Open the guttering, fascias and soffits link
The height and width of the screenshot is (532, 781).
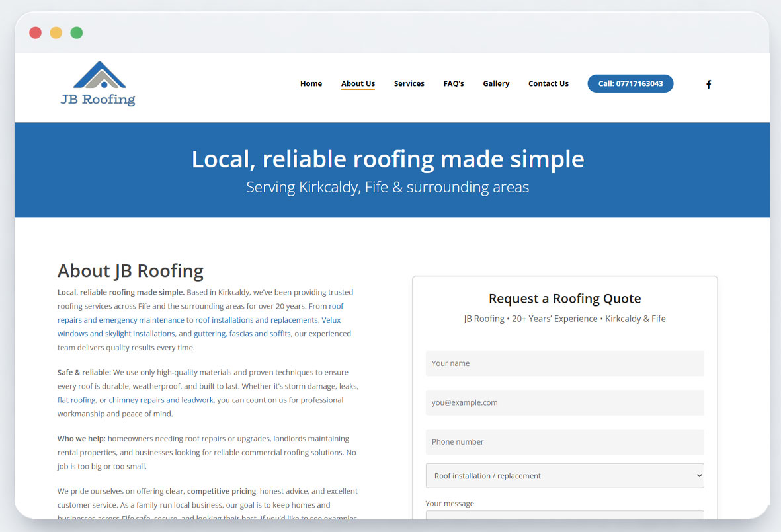tap(242, 334)
